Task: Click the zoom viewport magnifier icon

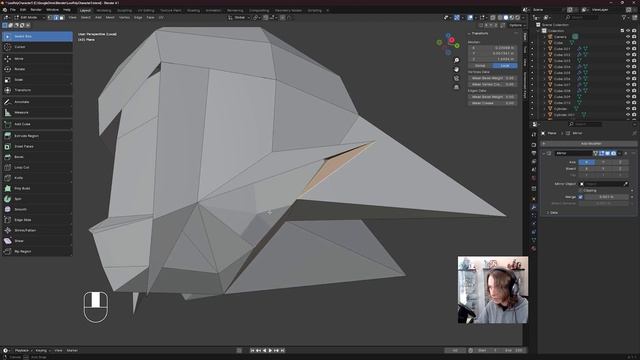Action: (x=456, y=60)
